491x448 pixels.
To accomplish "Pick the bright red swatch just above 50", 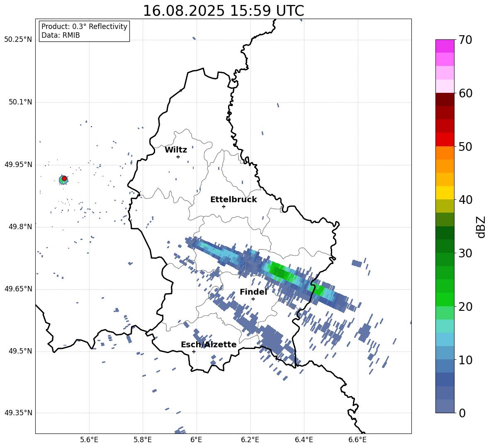I will [x=445, y=140].
